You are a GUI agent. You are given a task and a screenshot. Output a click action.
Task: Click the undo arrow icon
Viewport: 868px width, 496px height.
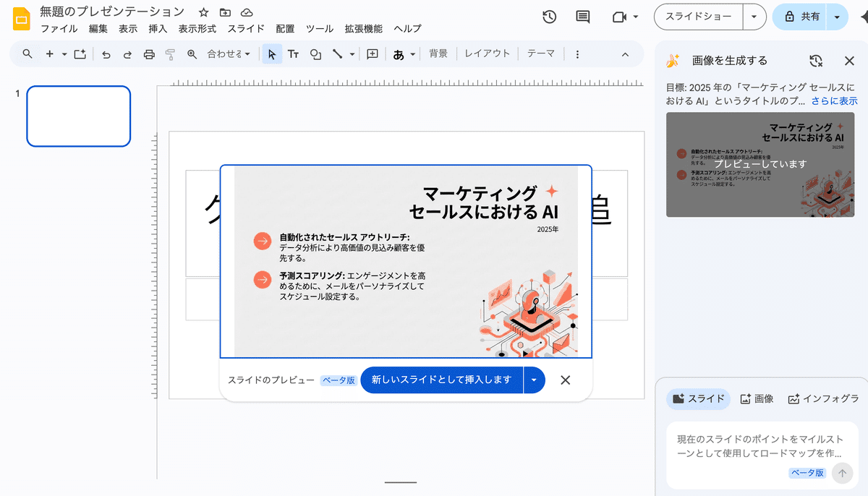pos(106,54)
